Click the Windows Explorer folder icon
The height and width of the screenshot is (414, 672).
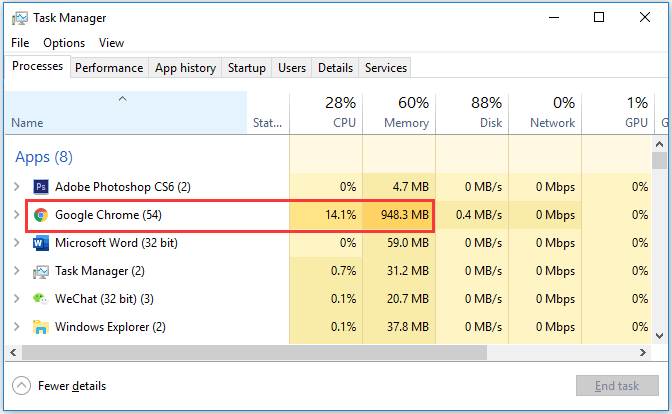[41, 327]
